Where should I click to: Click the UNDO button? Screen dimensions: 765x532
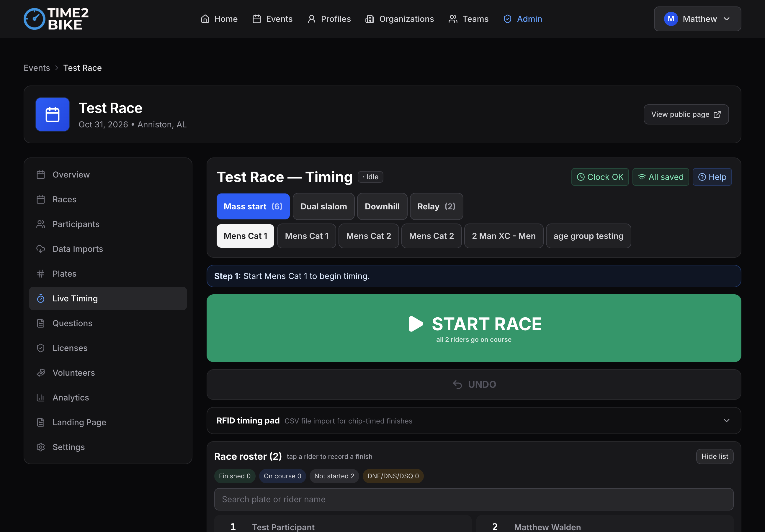tap(473, 384)
